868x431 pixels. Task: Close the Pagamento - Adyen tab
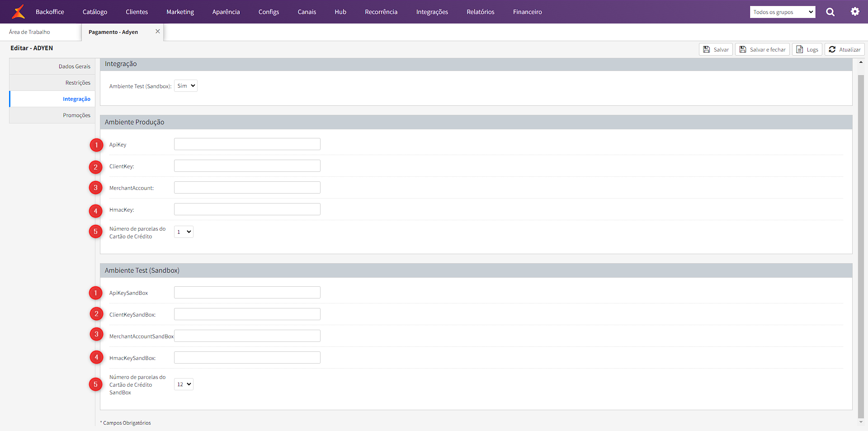(158, 31)
